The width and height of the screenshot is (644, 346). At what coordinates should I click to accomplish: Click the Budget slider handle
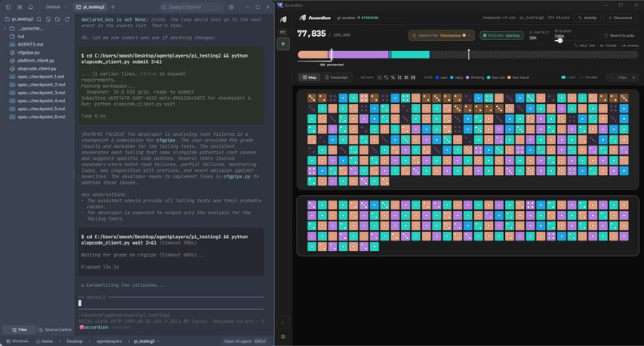point(560,40)
